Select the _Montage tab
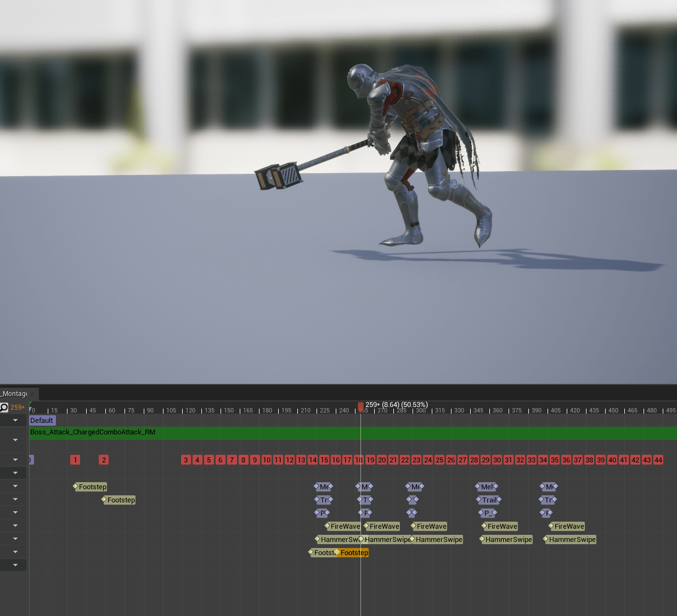677x616 pixels. pos(14,394)
